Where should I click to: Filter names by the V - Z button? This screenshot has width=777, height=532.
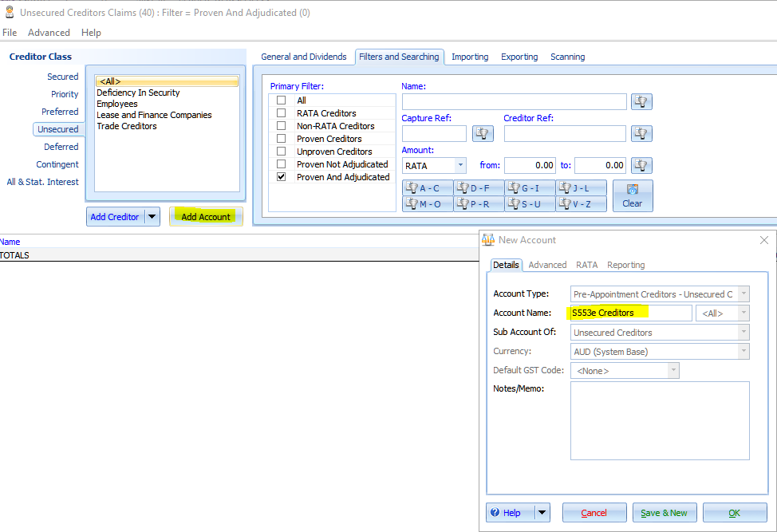(x=581, y=203)
